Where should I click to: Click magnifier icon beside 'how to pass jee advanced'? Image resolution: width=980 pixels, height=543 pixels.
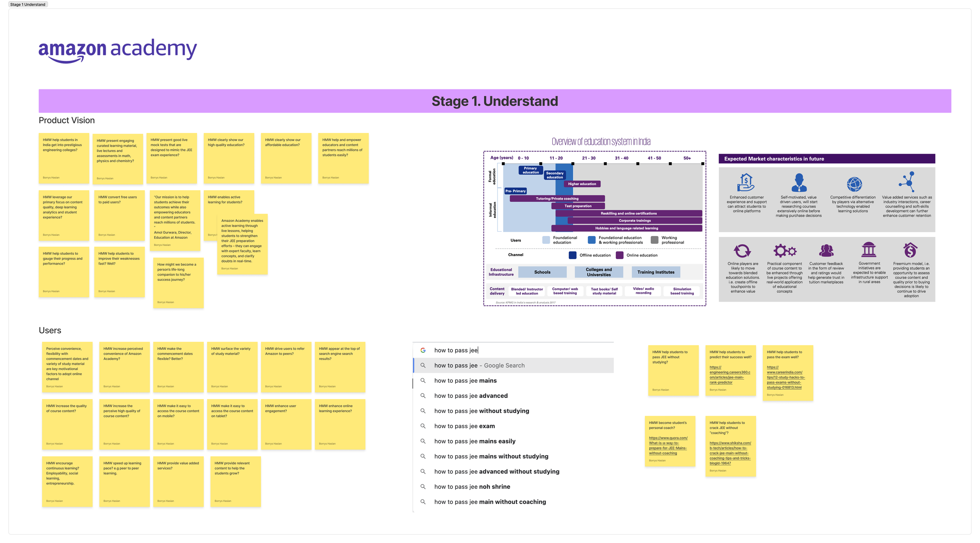[423, 396]
